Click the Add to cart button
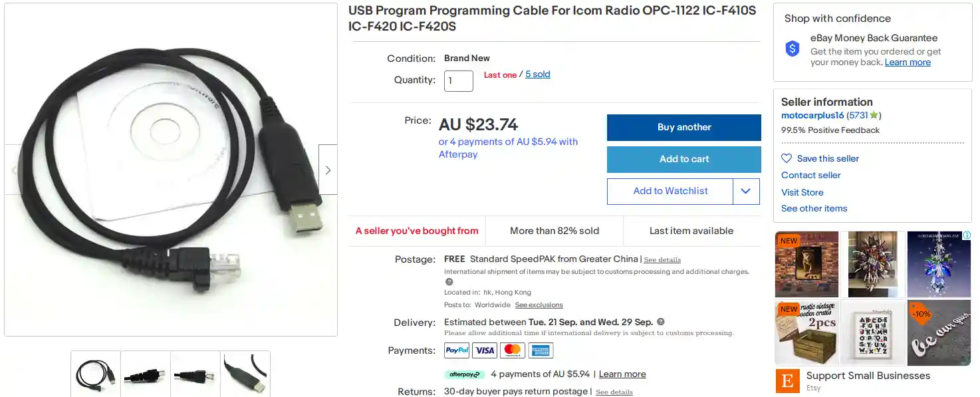Screen dimensions: 980x397 683,159
